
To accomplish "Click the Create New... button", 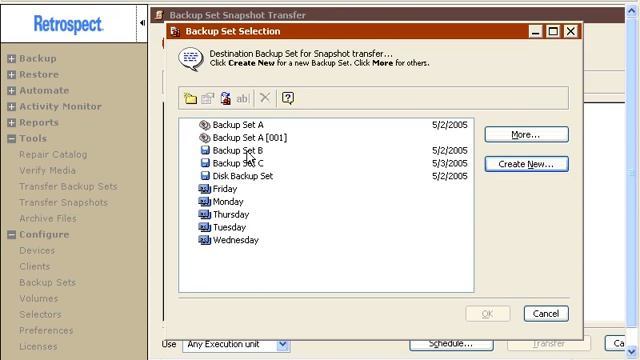I will click(x=527, y=164).
